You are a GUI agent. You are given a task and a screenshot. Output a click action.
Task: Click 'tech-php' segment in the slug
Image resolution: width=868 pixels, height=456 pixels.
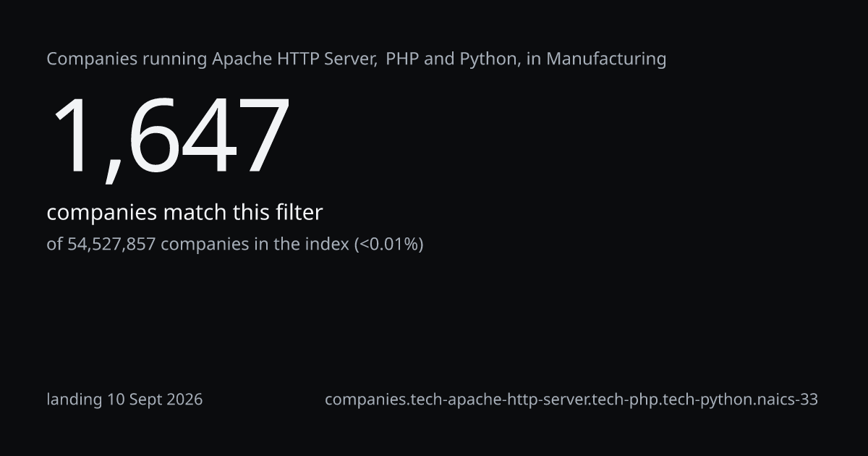624,400
